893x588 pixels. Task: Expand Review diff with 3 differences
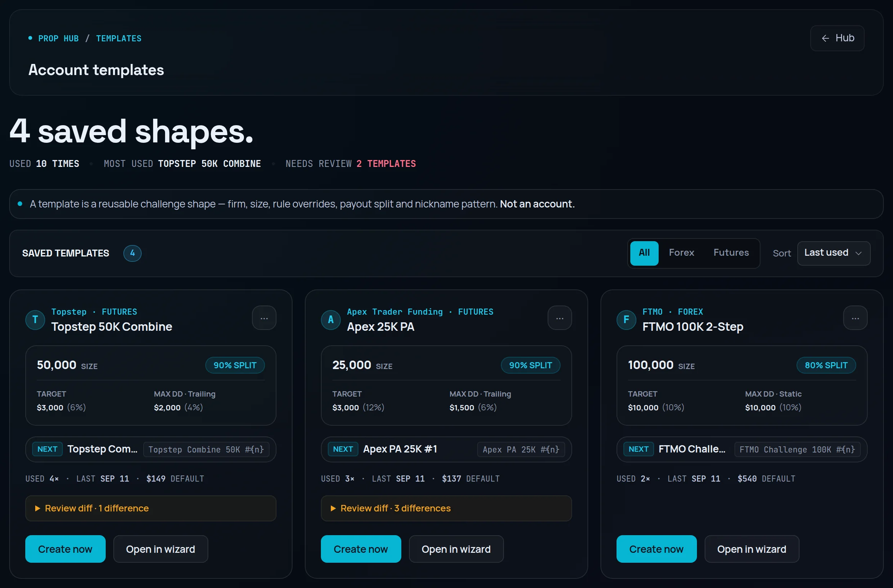pos(446,508)
